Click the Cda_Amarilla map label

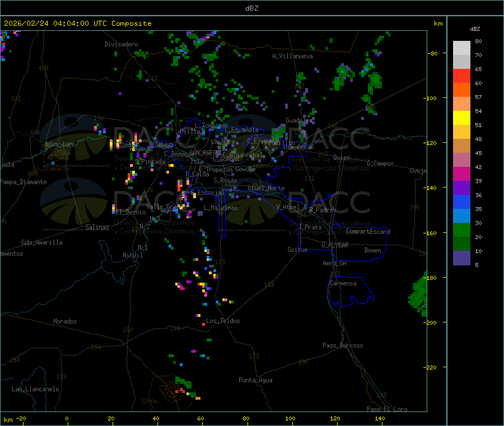tap(42, 242)
